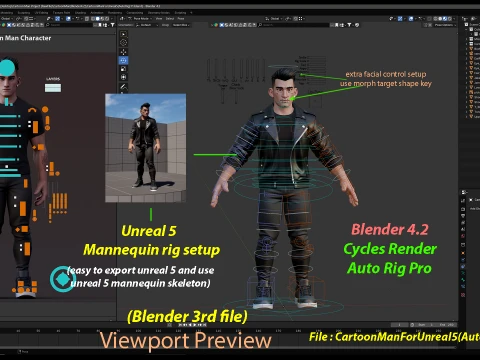Toggle overlays in the right viewport
The height and width of the screenshot is (360, 480).
tap(412, 19)
